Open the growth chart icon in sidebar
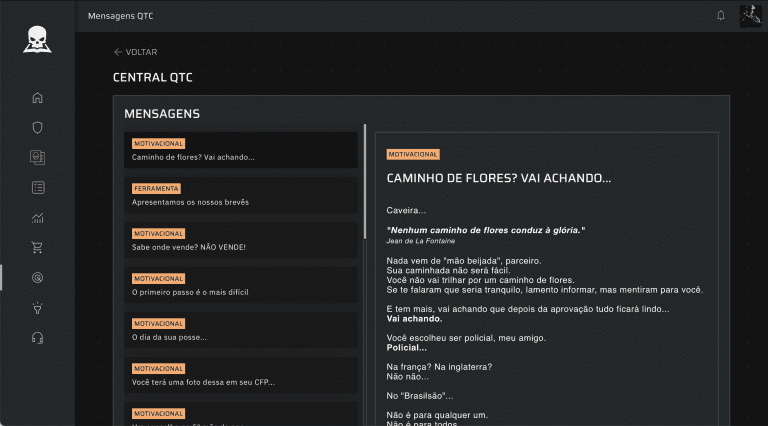This screenshot has height=426, width=768. point(38,217)
